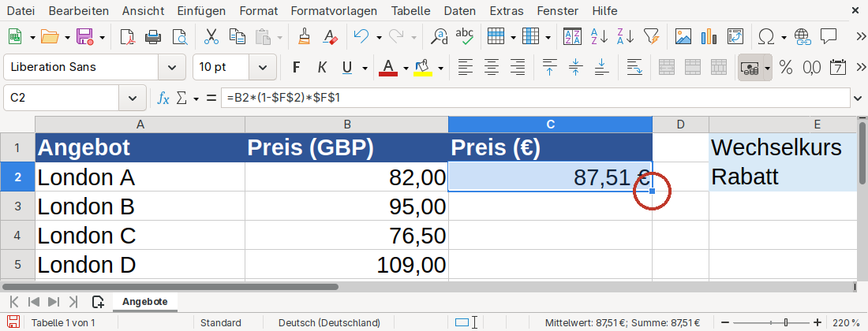Image resolution: width=868 pixels, height=331 pixels.
Task: Click the copy icon
Action: [x=238, y=37]
